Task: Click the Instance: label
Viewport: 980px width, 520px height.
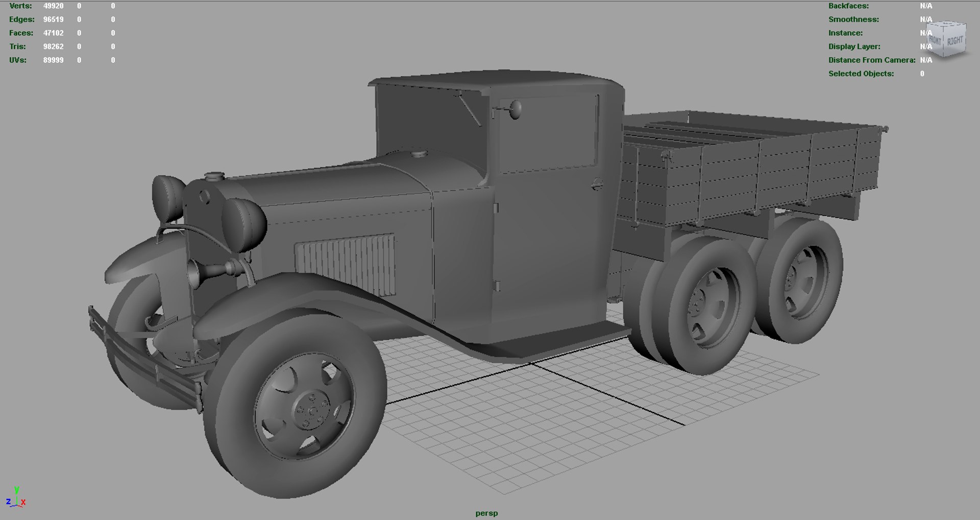Action: 845,33
